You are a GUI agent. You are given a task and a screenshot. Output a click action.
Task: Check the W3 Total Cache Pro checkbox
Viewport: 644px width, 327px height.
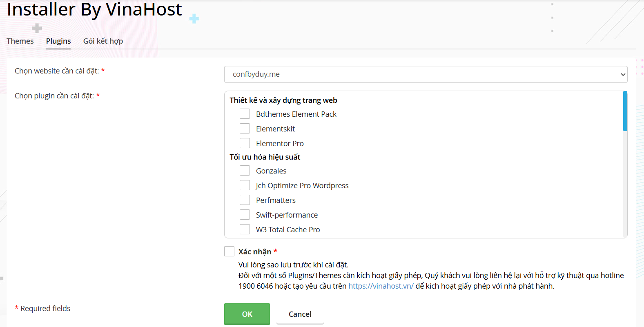coord(245,229)
